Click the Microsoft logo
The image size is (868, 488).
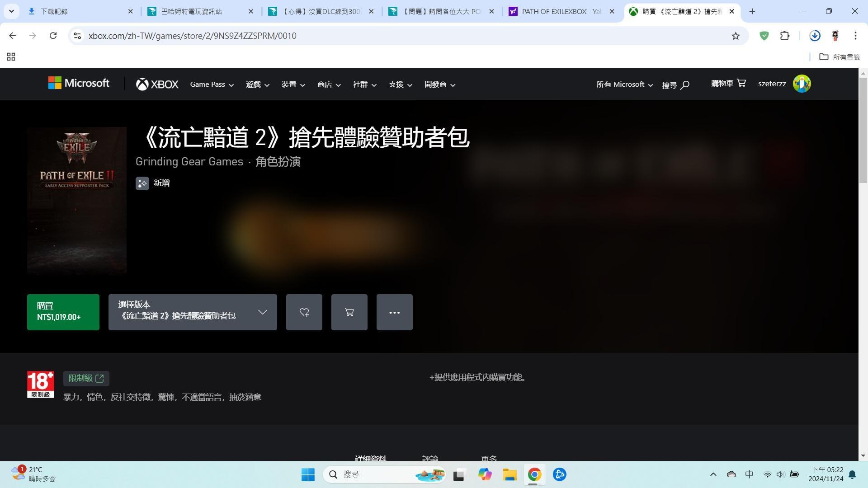[78, 84]
